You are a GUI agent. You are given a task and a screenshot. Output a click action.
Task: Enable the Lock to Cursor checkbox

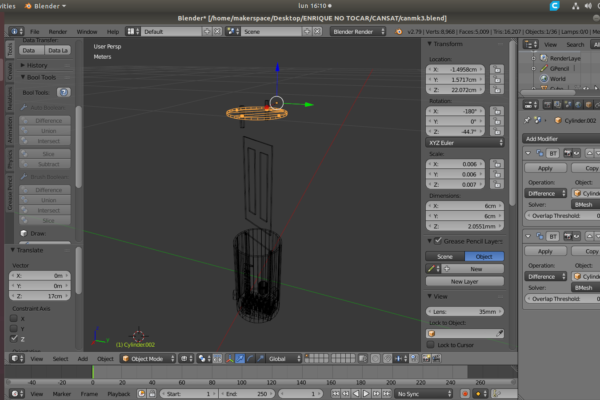click(x=432, y=345)
